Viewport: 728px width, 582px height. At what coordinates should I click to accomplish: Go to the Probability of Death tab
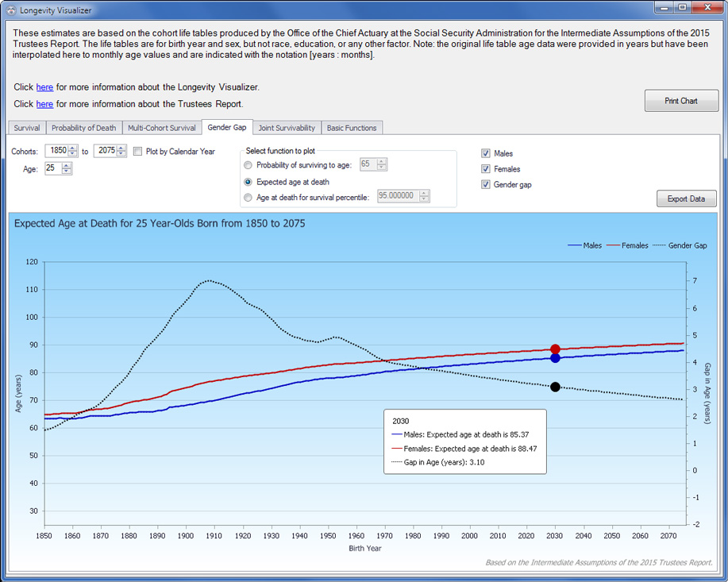pyautogui.click(x=83, y=128)
